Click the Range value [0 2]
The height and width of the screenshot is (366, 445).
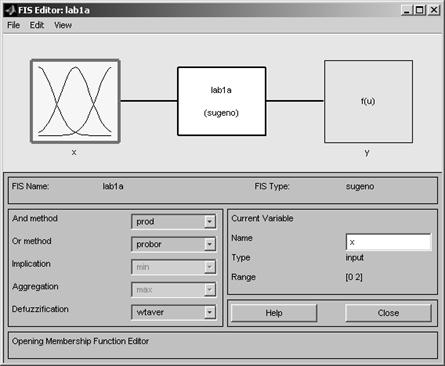(354, 277)
